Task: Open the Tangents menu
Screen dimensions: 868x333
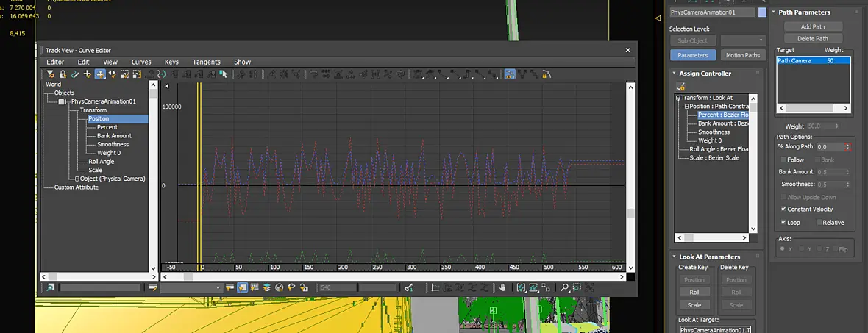Action: (x=207, y=62)
